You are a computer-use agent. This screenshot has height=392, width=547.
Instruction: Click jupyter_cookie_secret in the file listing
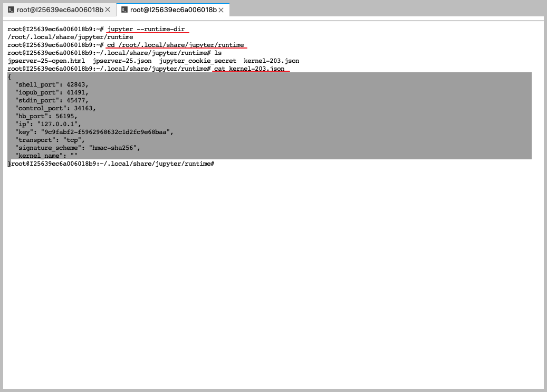tap(198, 61)
